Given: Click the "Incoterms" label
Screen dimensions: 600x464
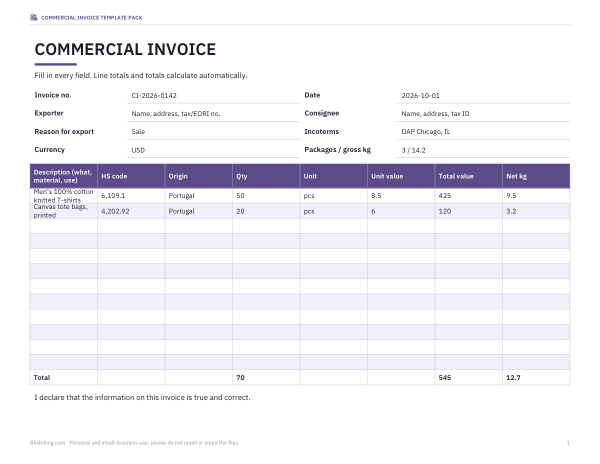Looking at the screenshot, I should [x=322, y=132].
